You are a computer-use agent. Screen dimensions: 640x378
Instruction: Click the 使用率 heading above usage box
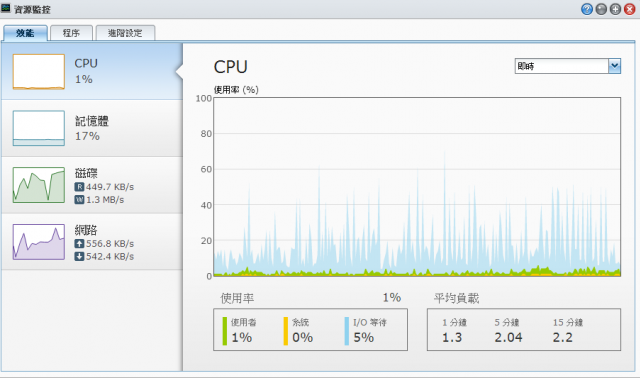(x=237, y=298)
